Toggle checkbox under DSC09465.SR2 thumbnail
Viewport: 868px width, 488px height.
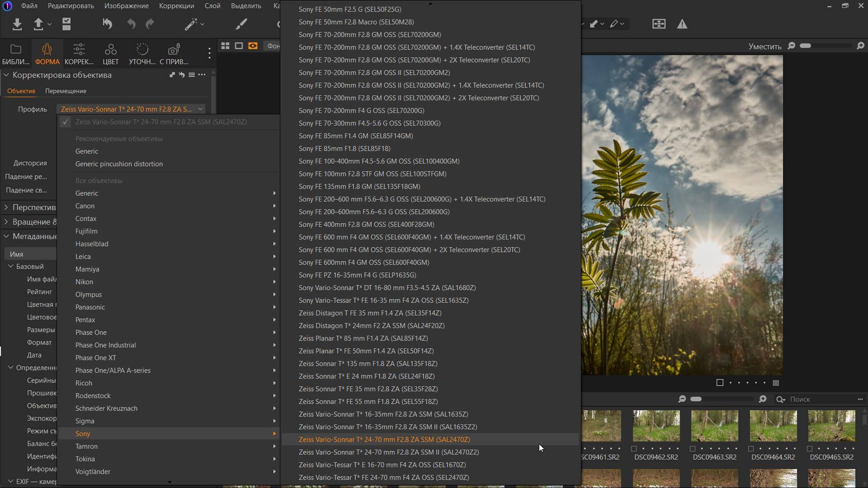810,449
